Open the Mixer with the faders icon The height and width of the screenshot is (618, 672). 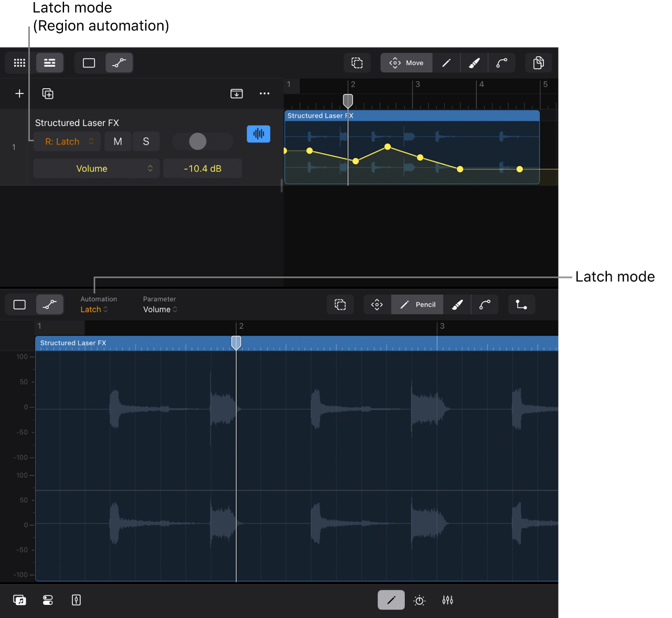[x=447, y=600]
